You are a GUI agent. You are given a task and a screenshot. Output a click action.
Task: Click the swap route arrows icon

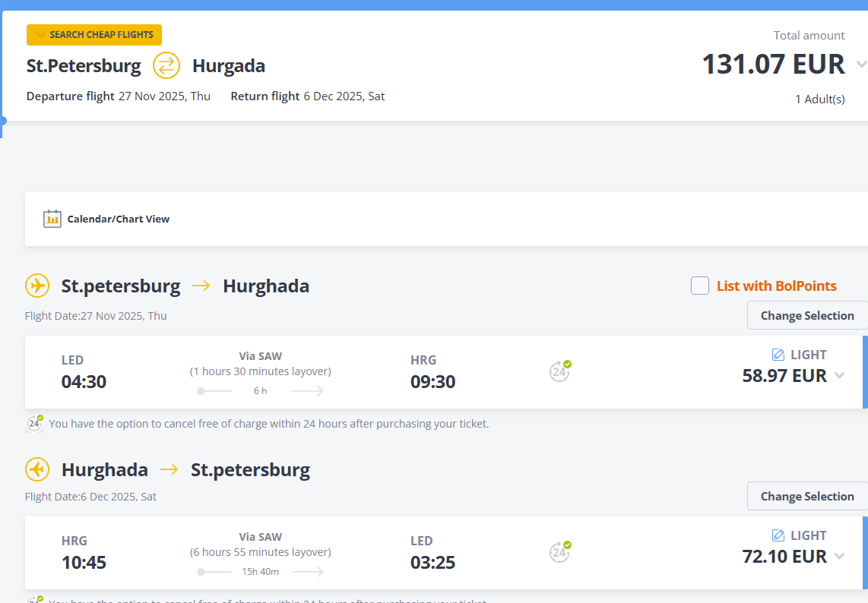pyautogui.click(x=166, y=65)
